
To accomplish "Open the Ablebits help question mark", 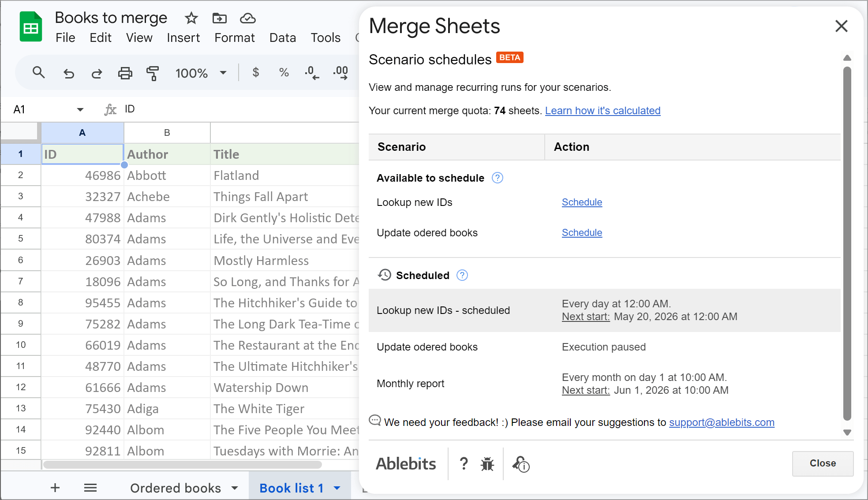I will pyautogui.click(x=464, y=463).
